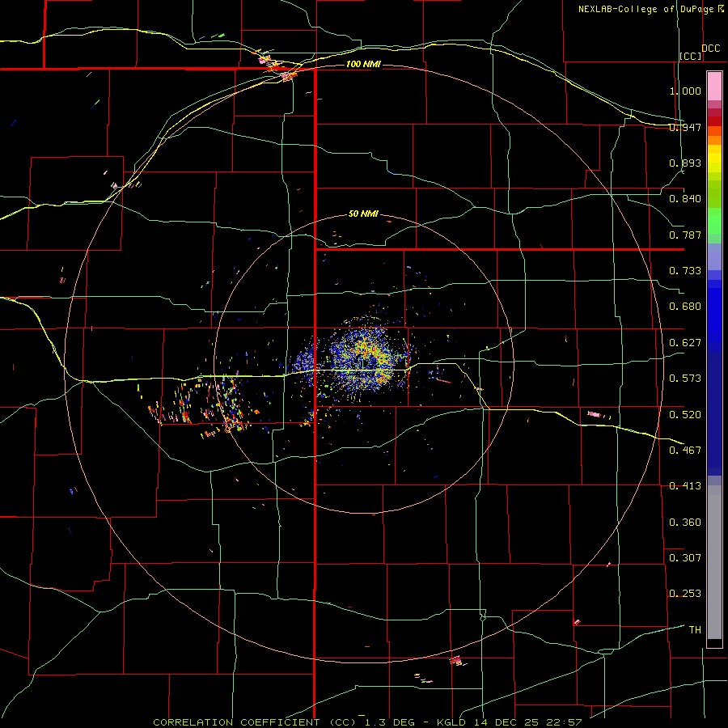Click the 50 NMI range ring label
Image resolution: width=728 pixels, height=728 pixels.
pyautogui.click(x=363, y=214)
